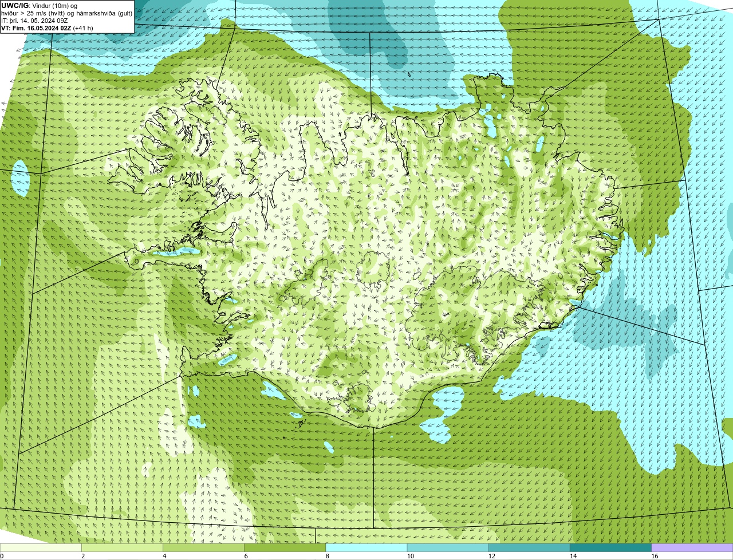Click the 12–14 m/s teal colorbar segment
The width and height of the screenshot is (733, 560).
tap(529, 547)
